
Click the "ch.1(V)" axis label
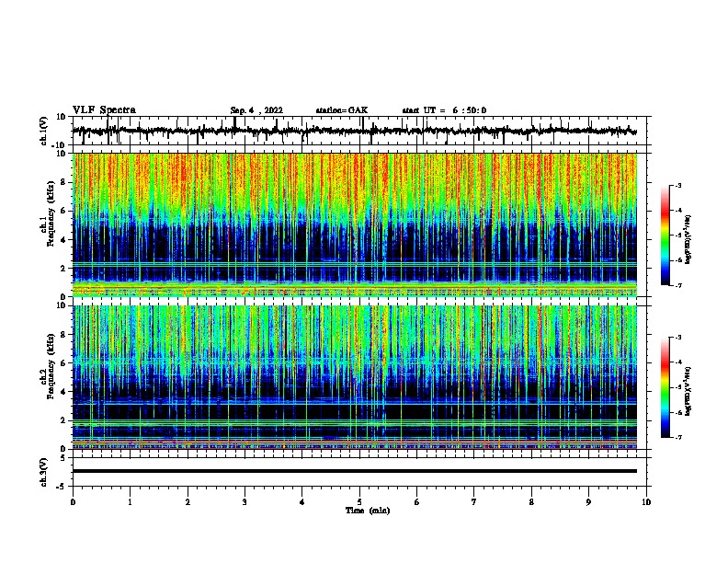click(44, 131)
